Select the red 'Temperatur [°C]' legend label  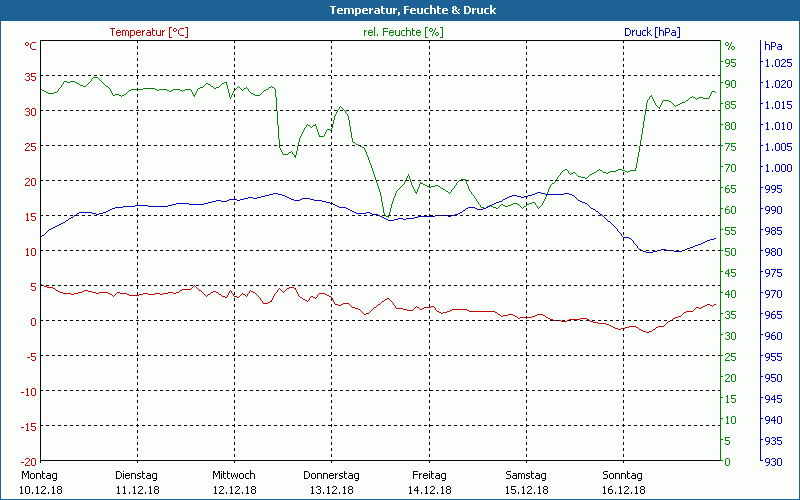pyautogui.click(x=149, y=32)
